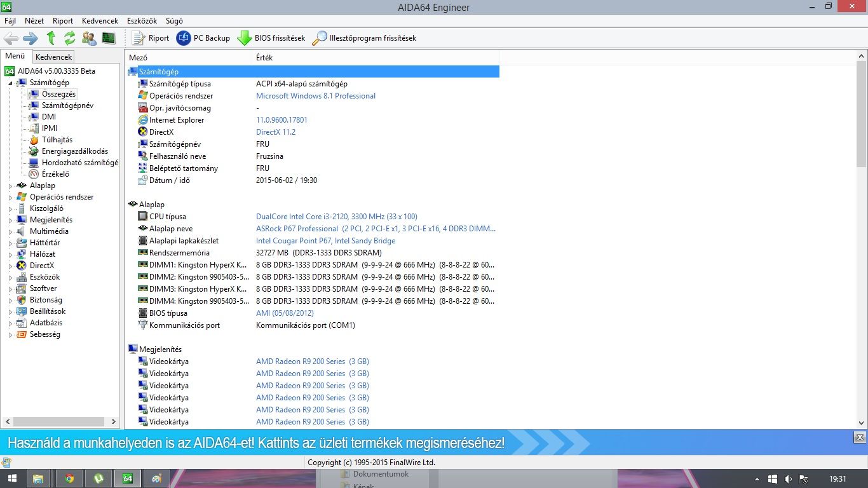Expand the Megjelenítés tree node
The image size is (868, 488).
tap(10, 220)
